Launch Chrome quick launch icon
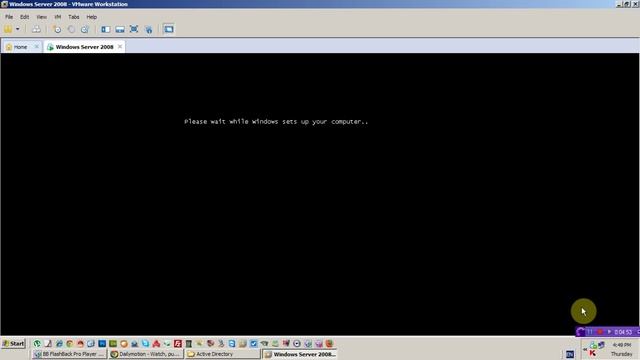This screenshot has width=640, height=360. pyautogui.click(x=70, y=344)
